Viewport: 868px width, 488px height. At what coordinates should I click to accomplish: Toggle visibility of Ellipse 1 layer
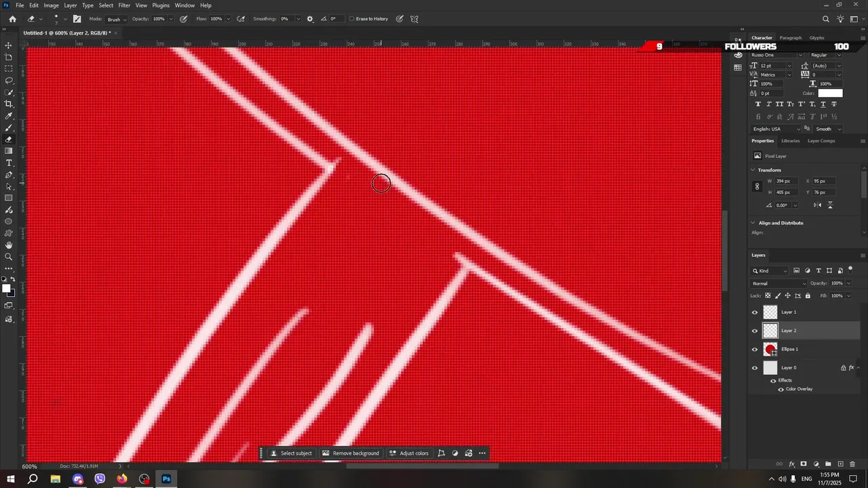755,350
